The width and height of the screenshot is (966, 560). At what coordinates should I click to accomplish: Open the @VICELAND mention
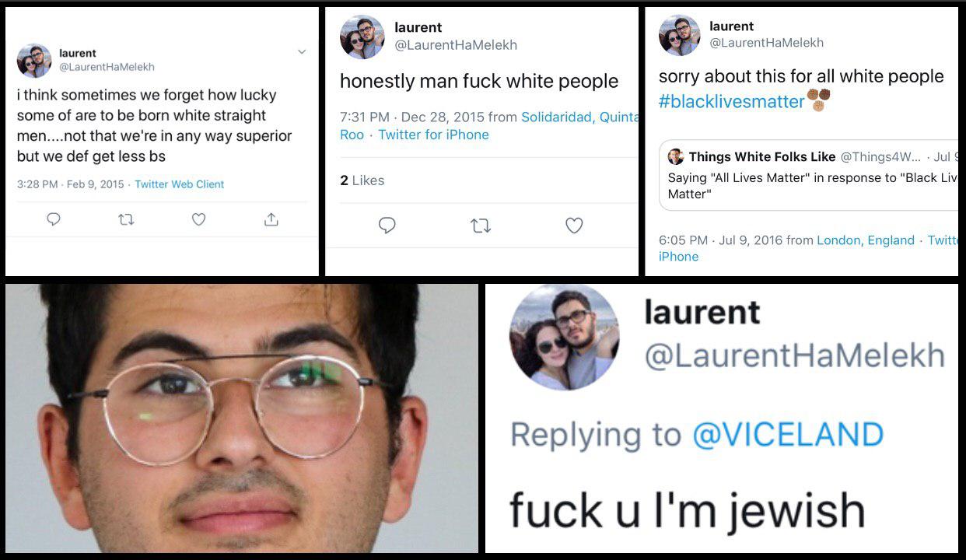(787, 434)
